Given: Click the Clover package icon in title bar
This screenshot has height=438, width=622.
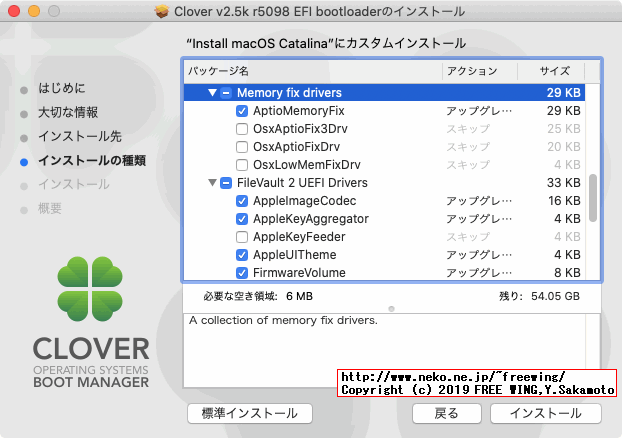Looking at the screenshot, I should tap(161, 12).
